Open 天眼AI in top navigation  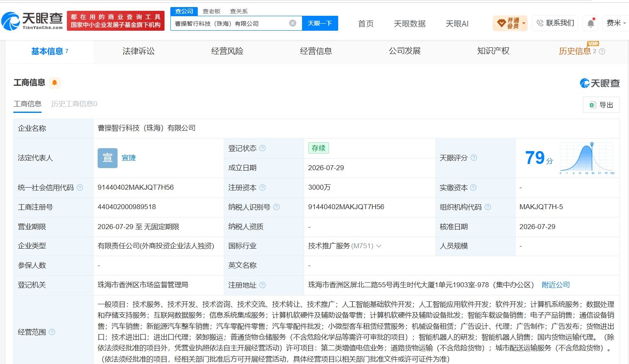click(457, 24)
